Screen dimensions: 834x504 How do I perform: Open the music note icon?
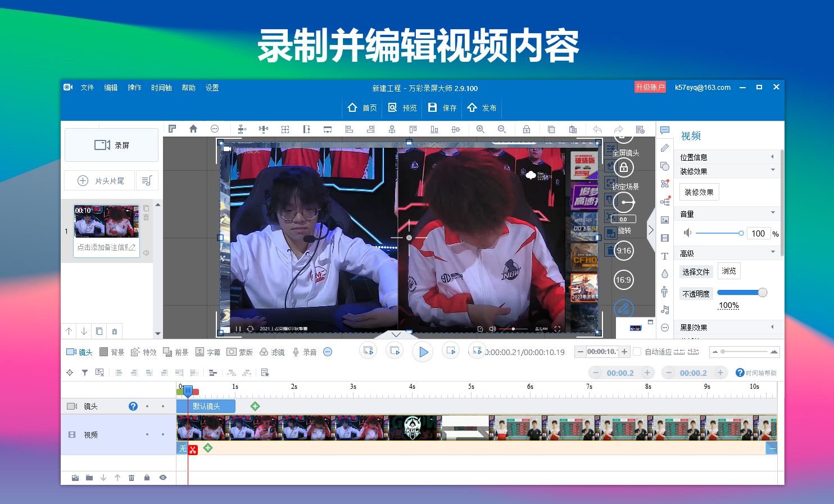point(665,310)
